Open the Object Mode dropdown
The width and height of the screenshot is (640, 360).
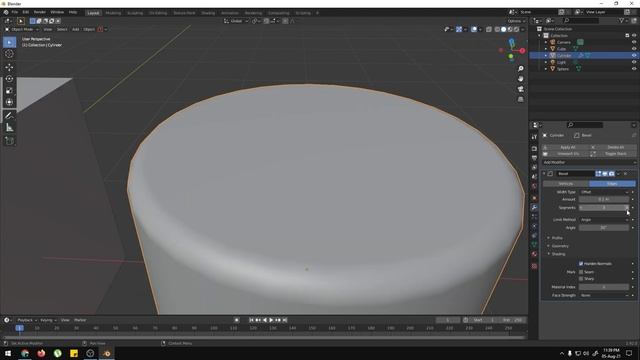21,29
